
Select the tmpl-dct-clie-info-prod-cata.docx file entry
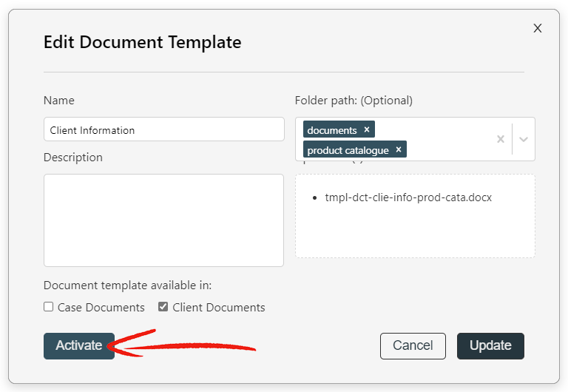coord(408,197)
